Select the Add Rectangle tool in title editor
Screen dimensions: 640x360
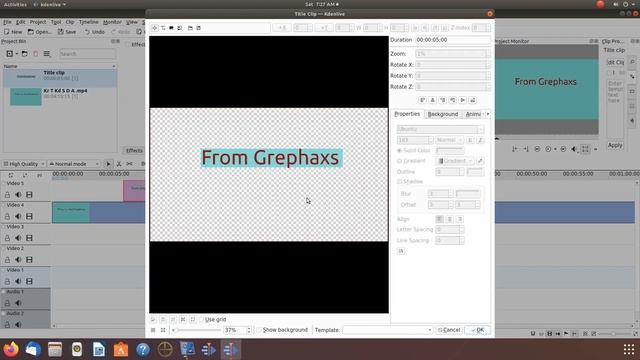click(x=171, y=28)
